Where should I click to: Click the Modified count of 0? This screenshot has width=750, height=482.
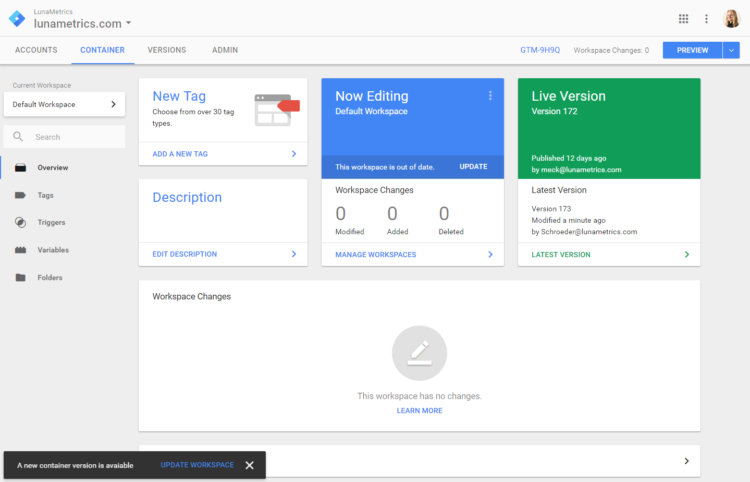[341, 214]
